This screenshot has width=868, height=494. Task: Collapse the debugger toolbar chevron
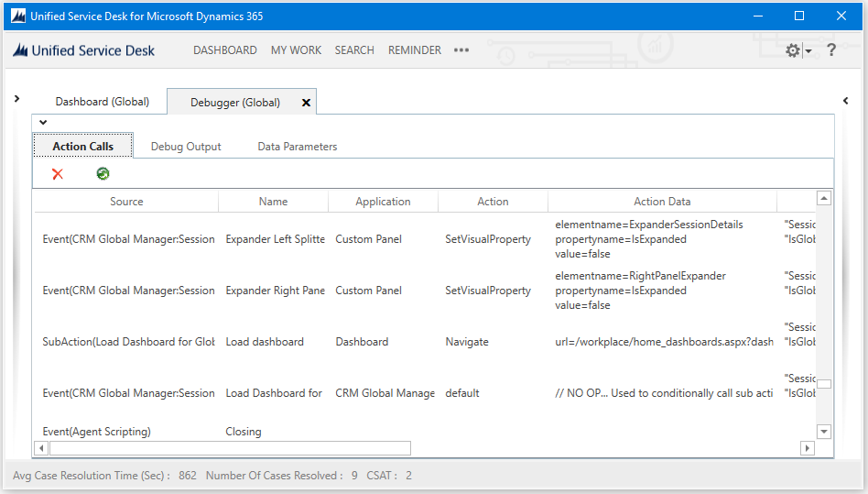coord(43,123)
